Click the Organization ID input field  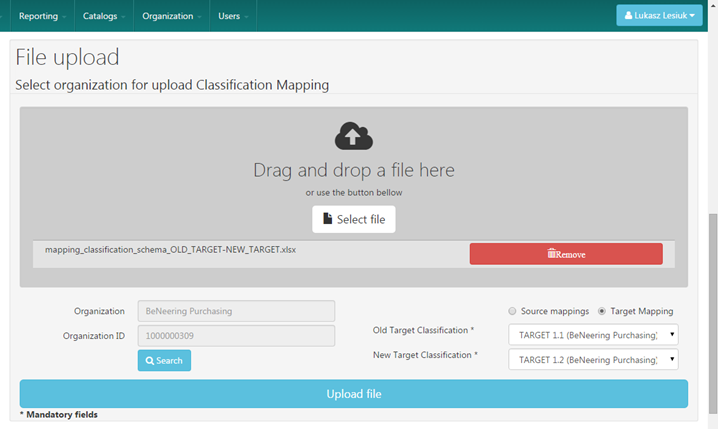pos(235,336)
